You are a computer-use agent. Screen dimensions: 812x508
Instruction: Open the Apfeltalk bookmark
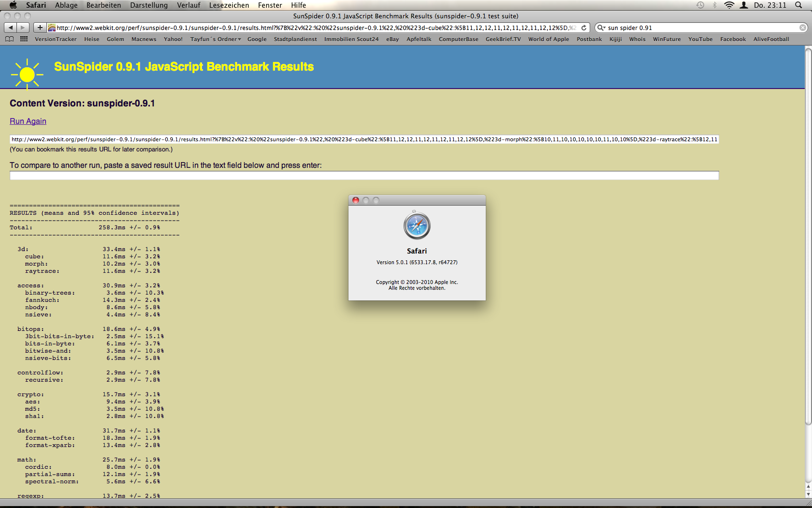419,39
